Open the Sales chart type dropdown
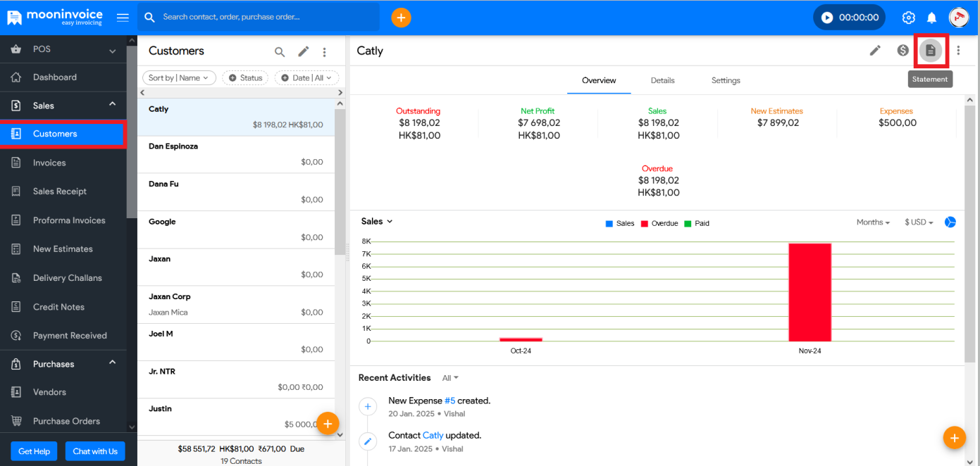This screenshot has height=466, width=980. [377, 221]
